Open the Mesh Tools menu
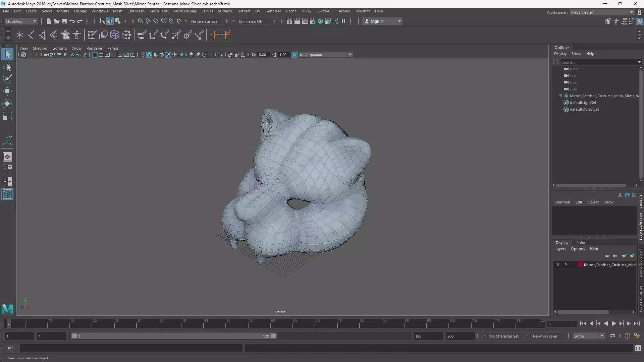The image size is (644, 362). [159, 11]
